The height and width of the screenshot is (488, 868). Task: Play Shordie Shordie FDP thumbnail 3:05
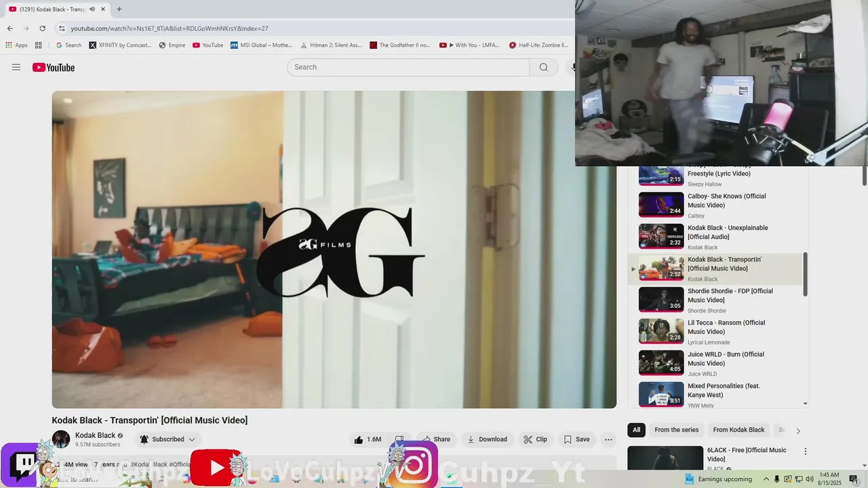661,300
